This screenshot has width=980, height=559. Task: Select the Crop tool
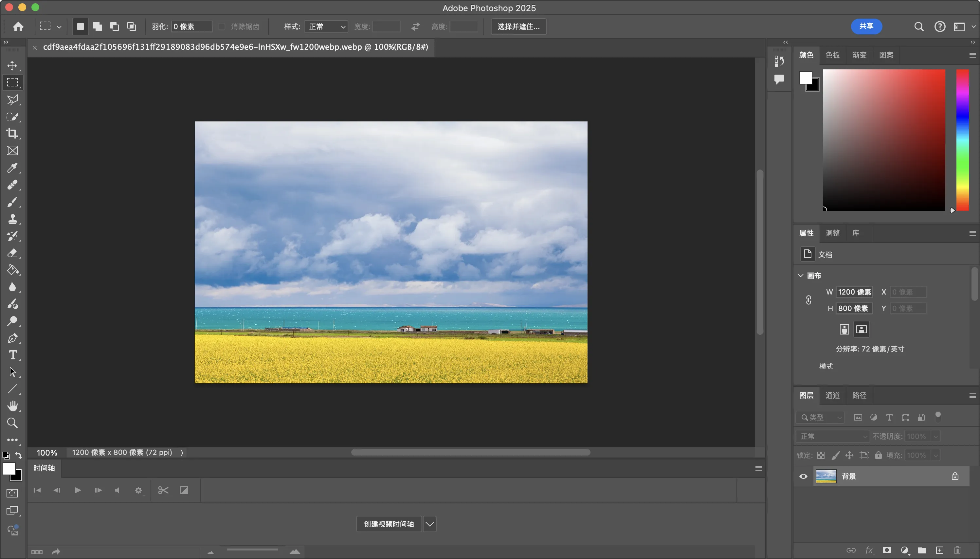(12, 134)
